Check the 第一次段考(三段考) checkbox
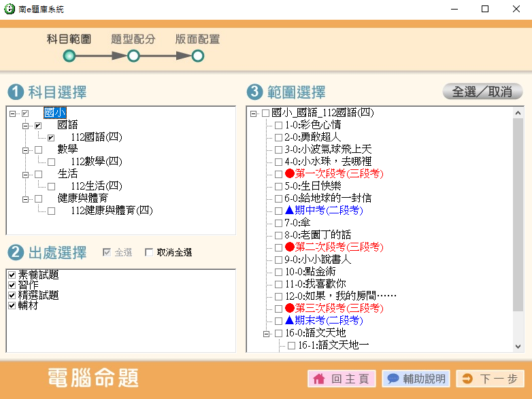532x399 pixels. point(278,174)
